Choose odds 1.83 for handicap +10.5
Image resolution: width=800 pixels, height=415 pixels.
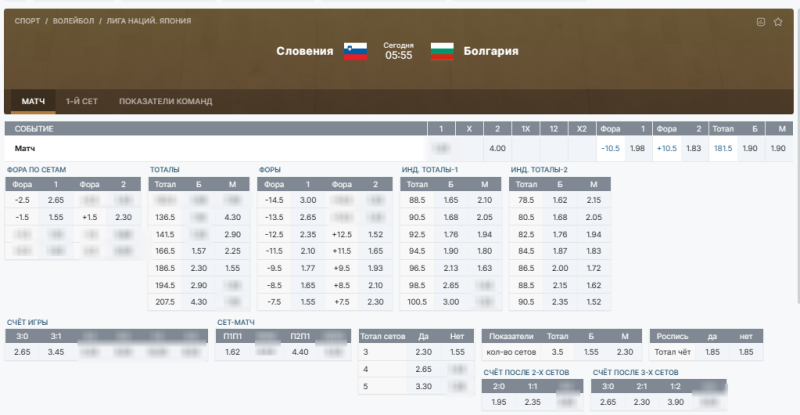[x=693, y=148]
